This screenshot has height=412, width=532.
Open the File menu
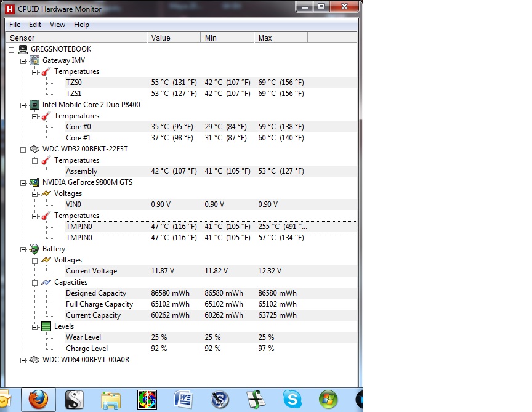pyautogui.click(x=15, y=25)
